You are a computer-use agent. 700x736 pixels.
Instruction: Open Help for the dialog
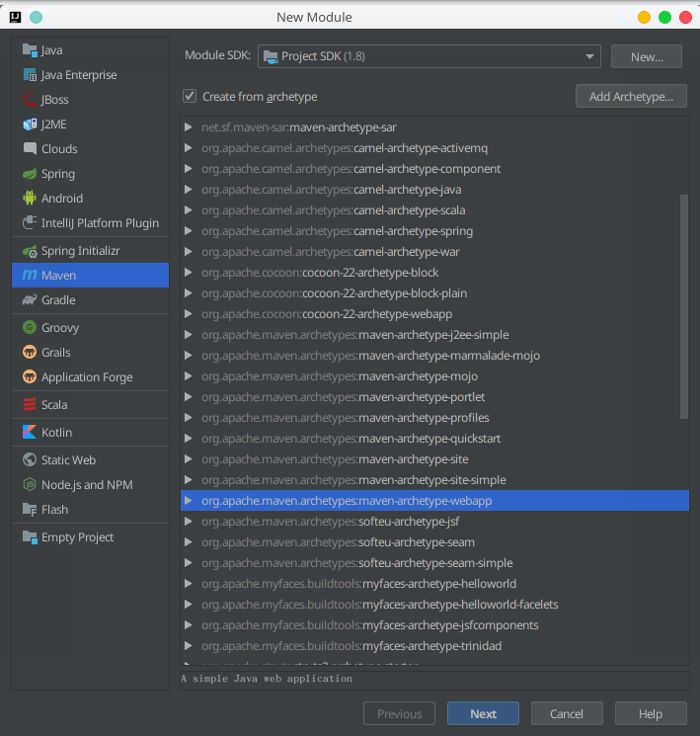coord(651,713)
